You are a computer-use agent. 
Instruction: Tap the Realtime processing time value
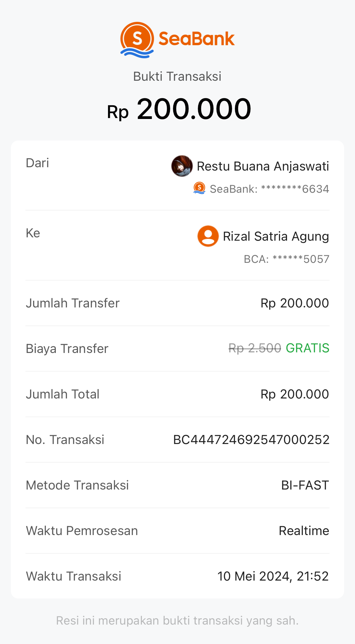coord(304,531)
